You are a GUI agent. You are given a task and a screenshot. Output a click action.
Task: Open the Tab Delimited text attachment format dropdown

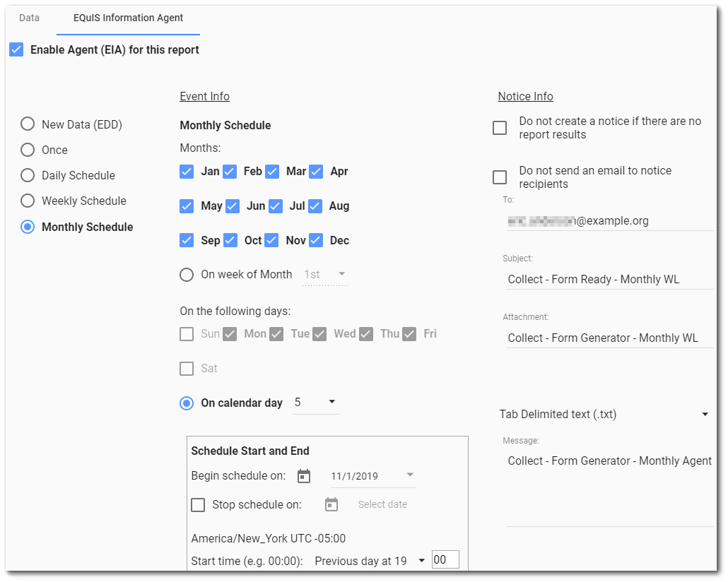click(704, 414)
